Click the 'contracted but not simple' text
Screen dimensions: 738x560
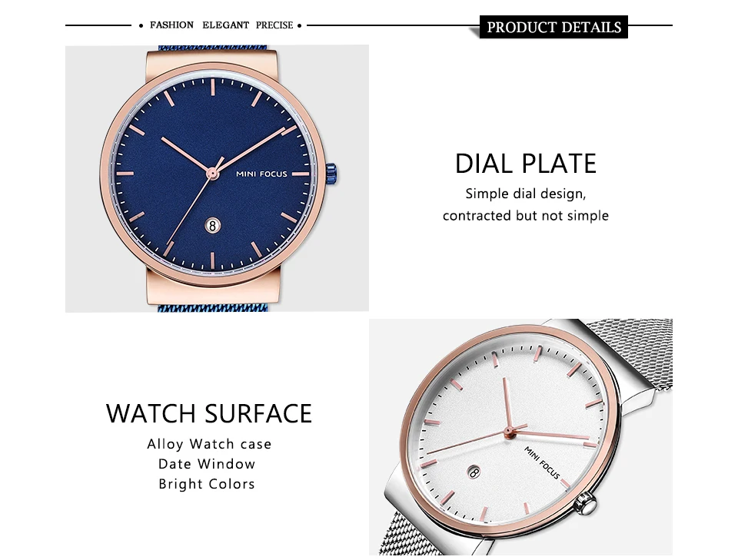(x=526, y=215)
